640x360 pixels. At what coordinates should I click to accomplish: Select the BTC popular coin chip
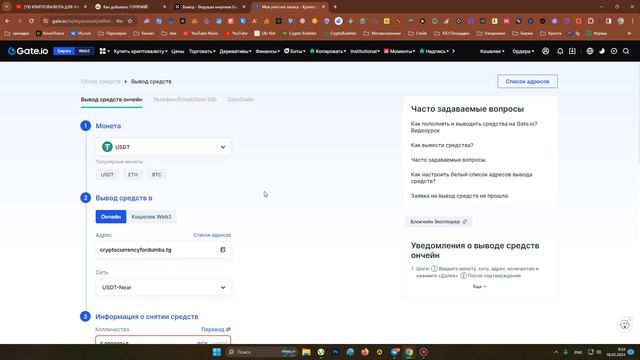(157, 175)
